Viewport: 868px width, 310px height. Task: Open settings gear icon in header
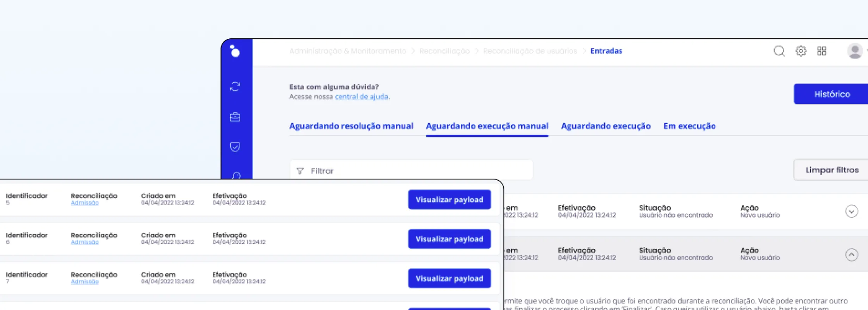pos(801,51)
